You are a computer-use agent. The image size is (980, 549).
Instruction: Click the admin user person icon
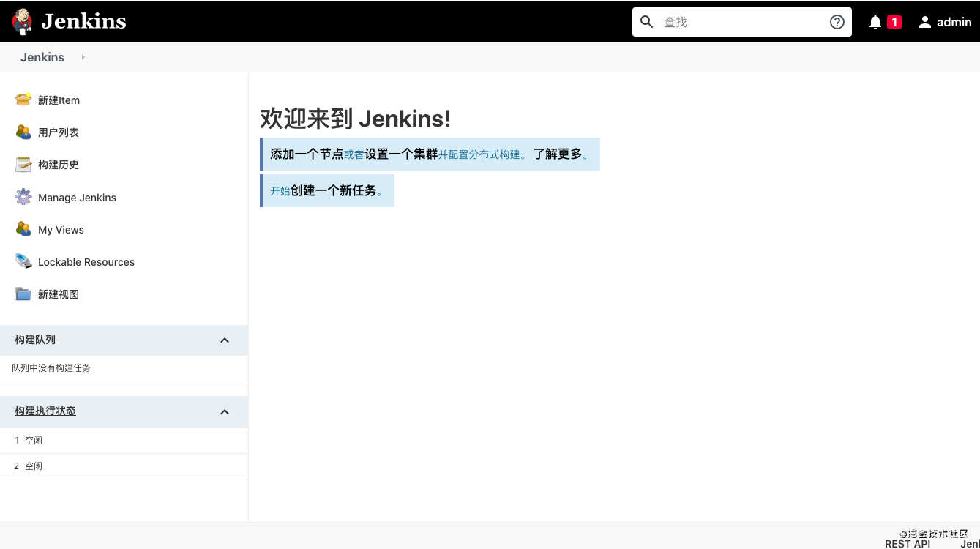coord(925,22)
